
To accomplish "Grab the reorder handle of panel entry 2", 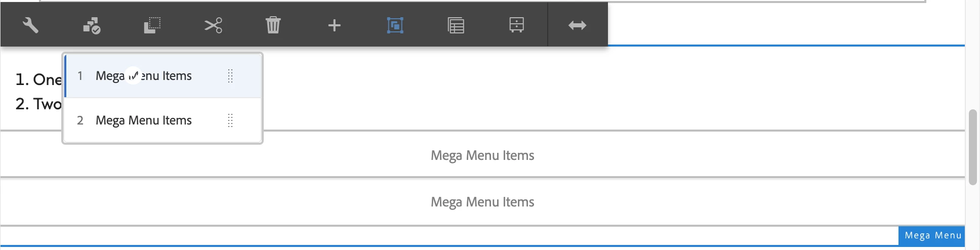I will pyautogui.click(x=230, y=120).
